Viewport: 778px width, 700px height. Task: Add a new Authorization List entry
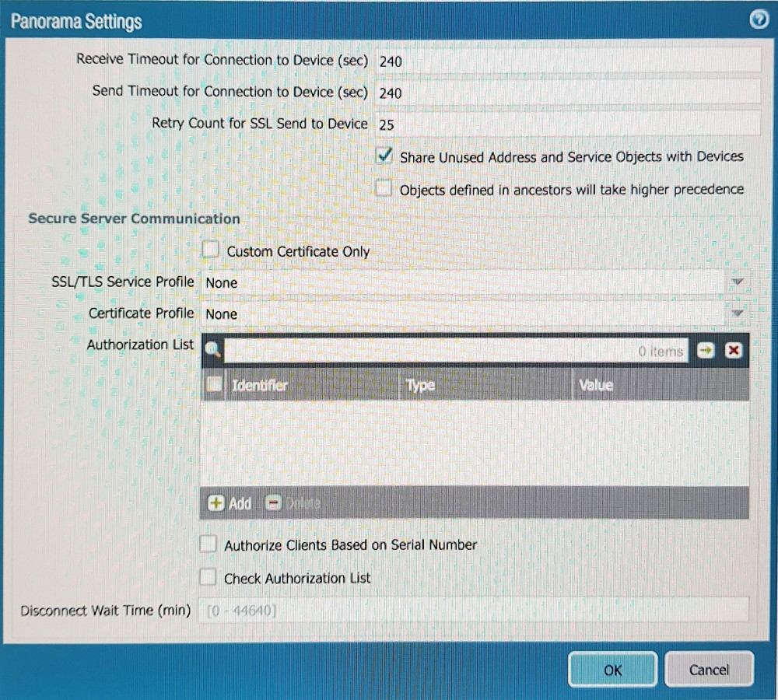pyautogui.click(x=230, y=503)
